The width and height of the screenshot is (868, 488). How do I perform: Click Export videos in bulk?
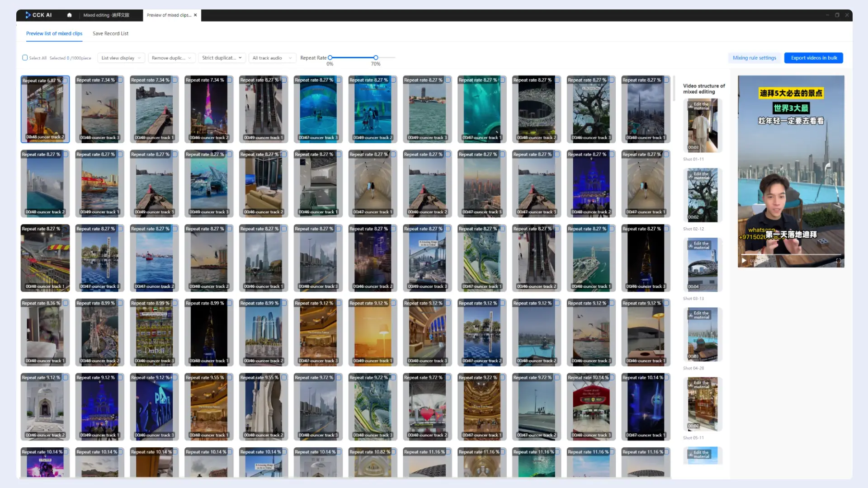click(x=814, y=58)
